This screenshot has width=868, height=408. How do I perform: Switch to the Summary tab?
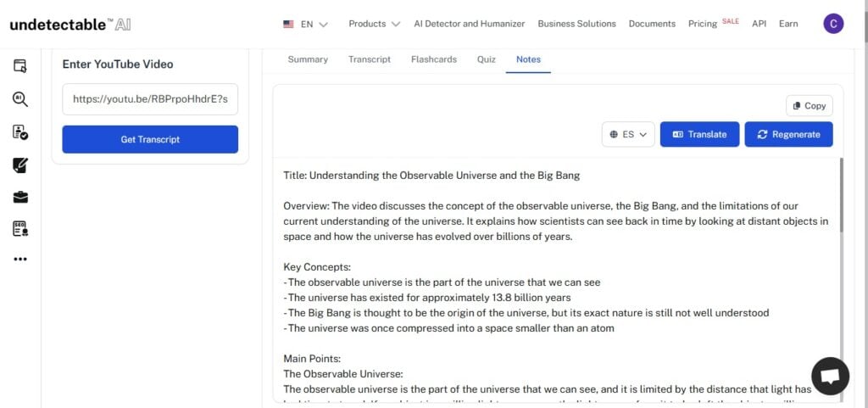click(308, 59)
